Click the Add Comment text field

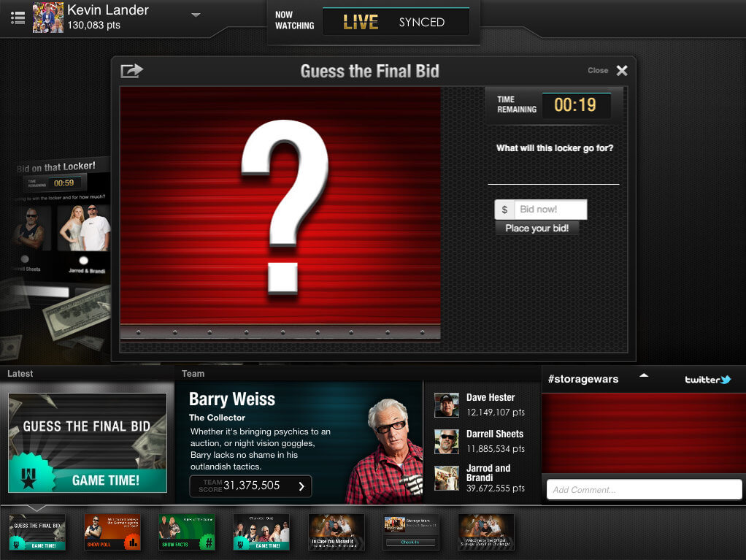pos(644,489)
